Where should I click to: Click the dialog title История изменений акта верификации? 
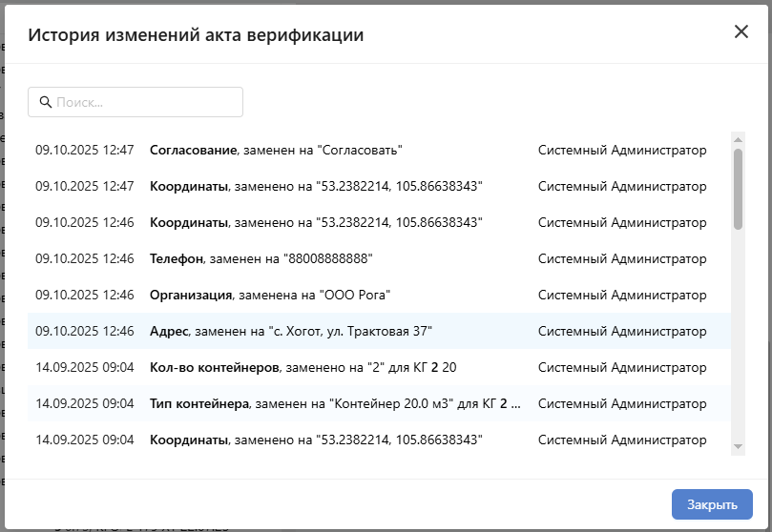click(196, 35)
